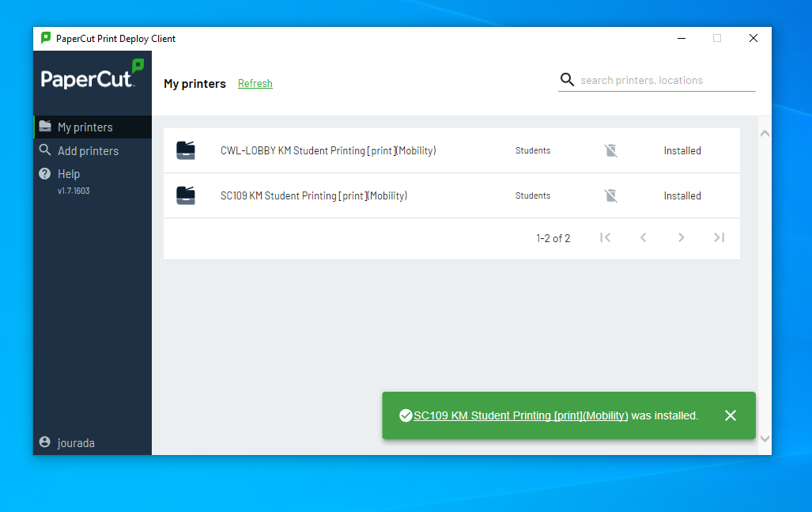This screenshot has height=512, width=812.
Task: Click the SC109 printer device icon
Action: coord(186,195)
